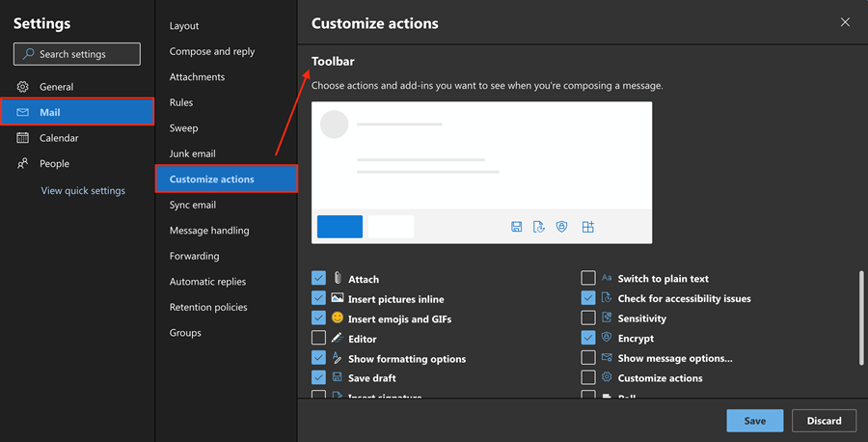Screen dimensions: 868x442
Task: Enable Switch to plain text checkbox
Action: 588,278
